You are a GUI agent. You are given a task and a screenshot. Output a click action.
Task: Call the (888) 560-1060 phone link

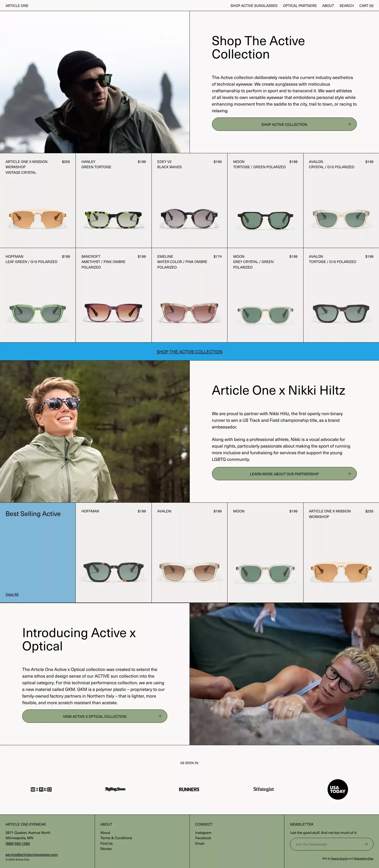(x=17, y=843)
